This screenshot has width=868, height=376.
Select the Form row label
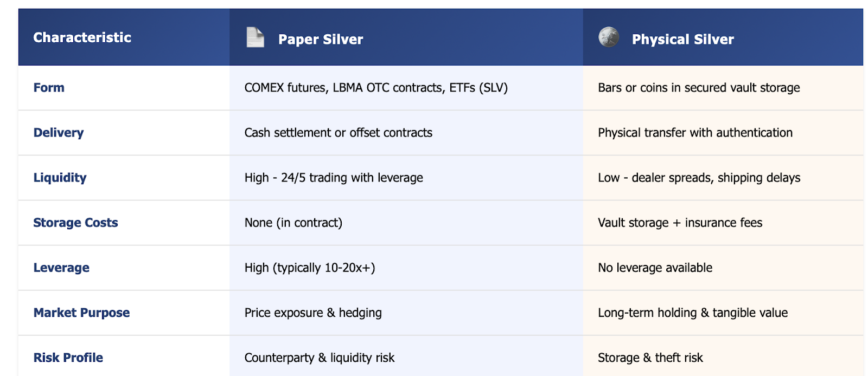tap(49, 88)
